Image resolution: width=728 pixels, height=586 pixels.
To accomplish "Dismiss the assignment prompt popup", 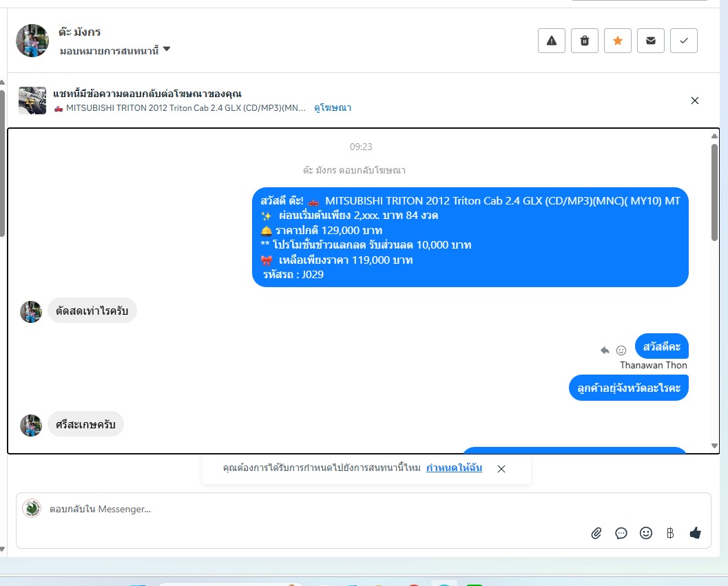I will 501,469.
